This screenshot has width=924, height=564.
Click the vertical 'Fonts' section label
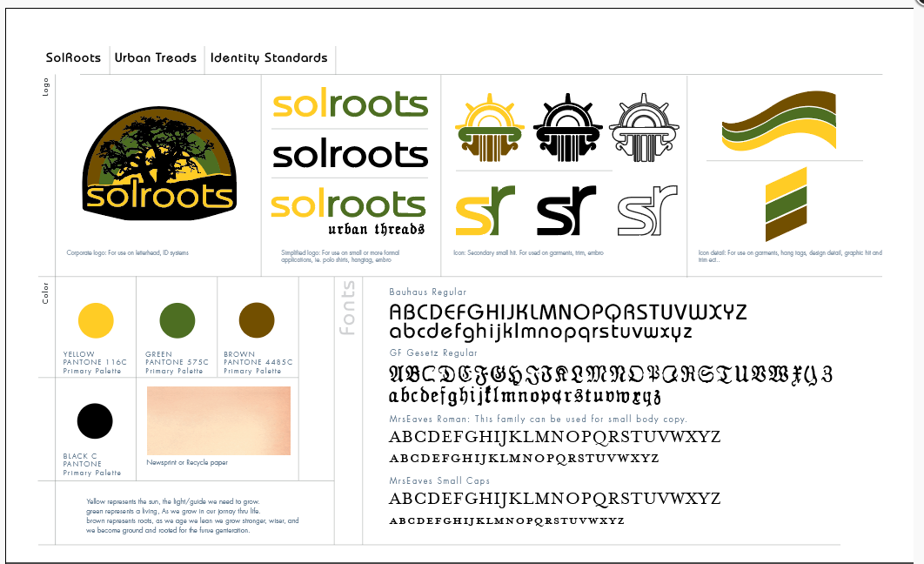point(347,307)
